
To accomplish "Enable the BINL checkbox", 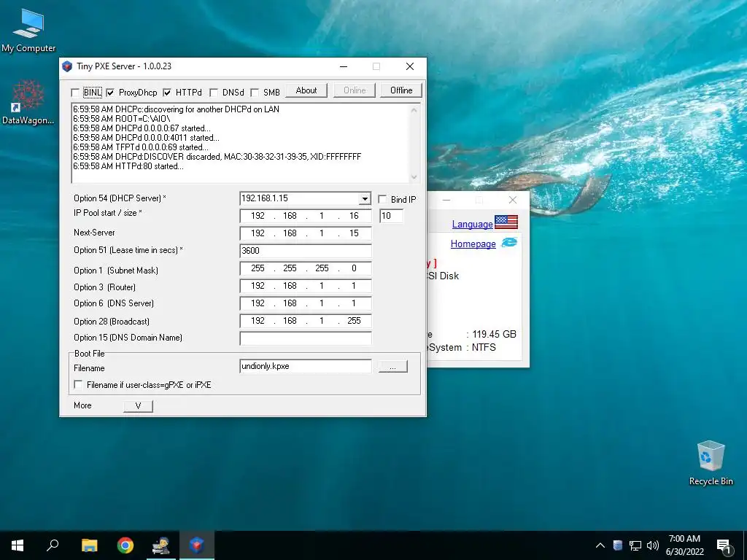I will click(75, 93).
